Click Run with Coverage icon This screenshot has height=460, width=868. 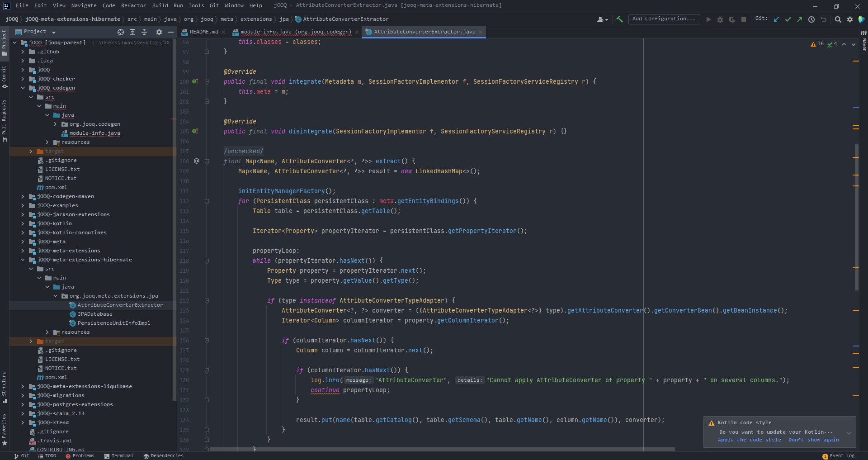pyautogui.click(x=732, y=19)
